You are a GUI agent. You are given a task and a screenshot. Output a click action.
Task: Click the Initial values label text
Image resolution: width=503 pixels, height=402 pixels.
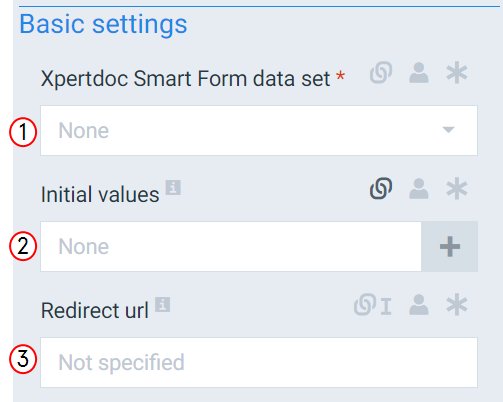tap(100, 195)
